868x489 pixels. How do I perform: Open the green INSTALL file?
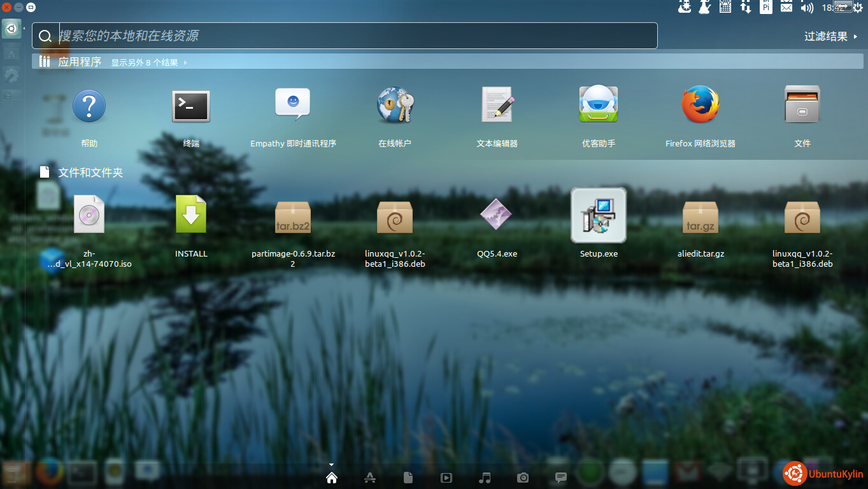(191, 215)
